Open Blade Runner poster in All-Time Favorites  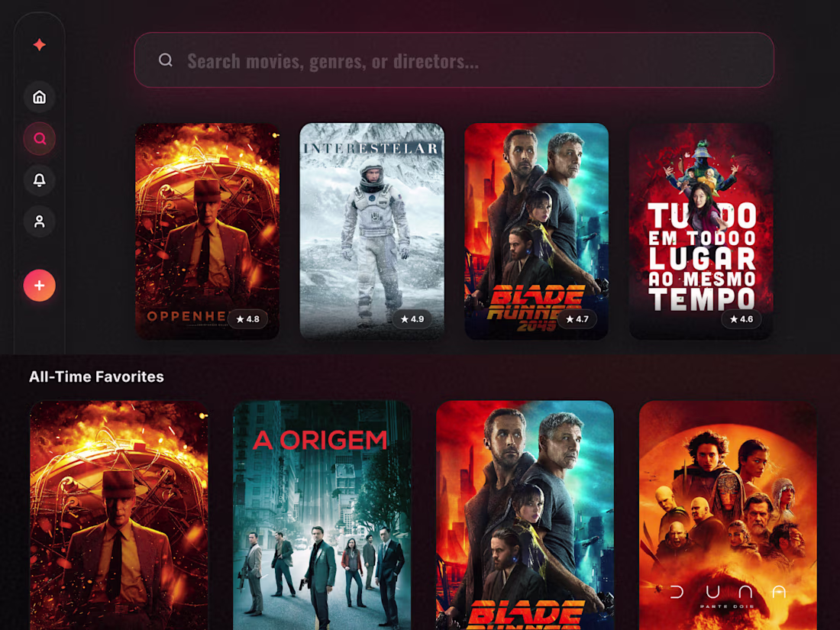click(525, 515)
